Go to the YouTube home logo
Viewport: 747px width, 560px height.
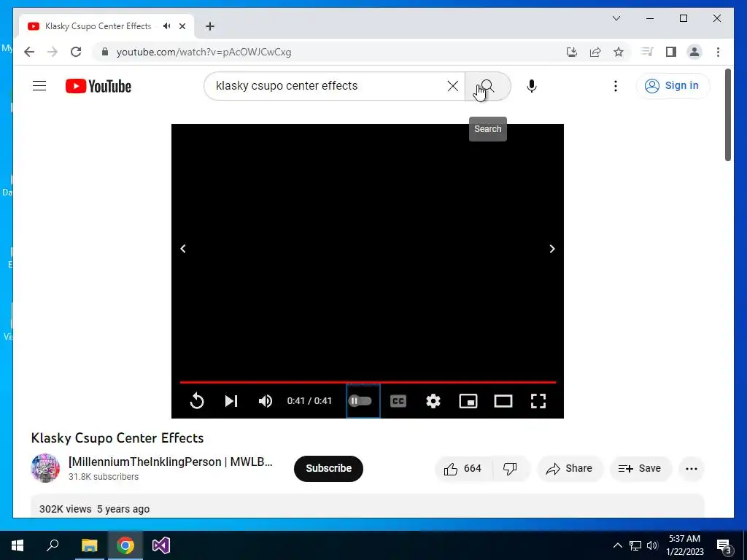point(98,86)
